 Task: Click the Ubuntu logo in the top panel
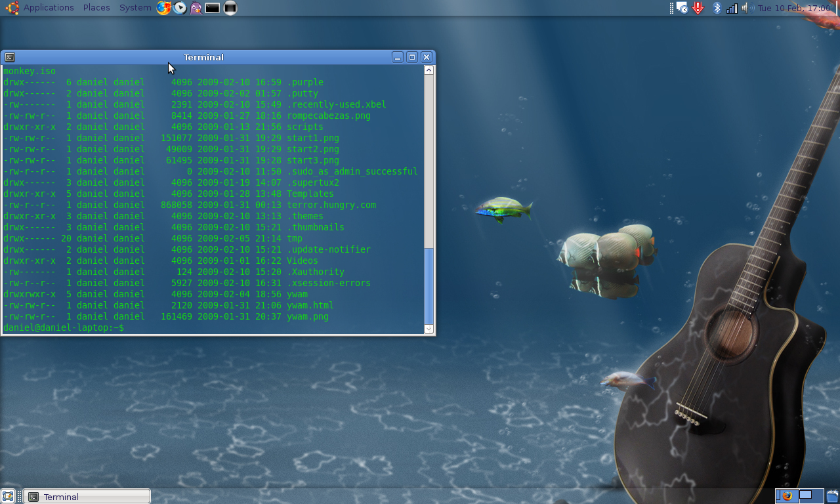[12, 8]
